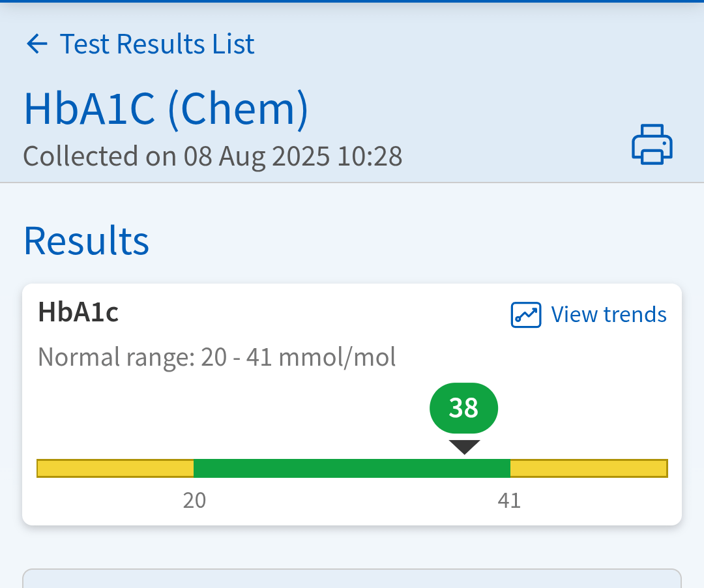Image resolution: width=704 pixels, height=588 pixels.
Task: Click the Normal range 20 - 41 mmol/mol text
Action: pyautogui.click(x=216, y=357)
